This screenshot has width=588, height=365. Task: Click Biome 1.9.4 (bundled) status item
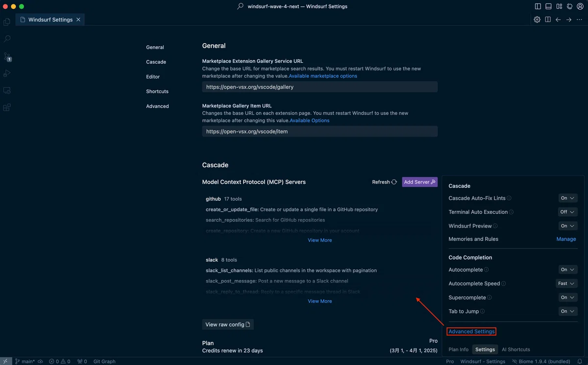(x=541, y=362)
